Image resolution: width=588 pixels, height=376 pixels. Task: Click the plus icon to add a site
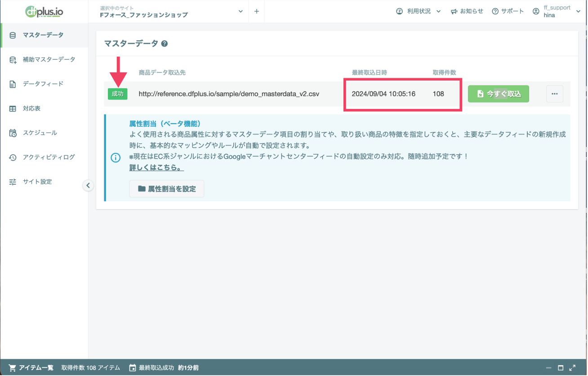(256, 11)
